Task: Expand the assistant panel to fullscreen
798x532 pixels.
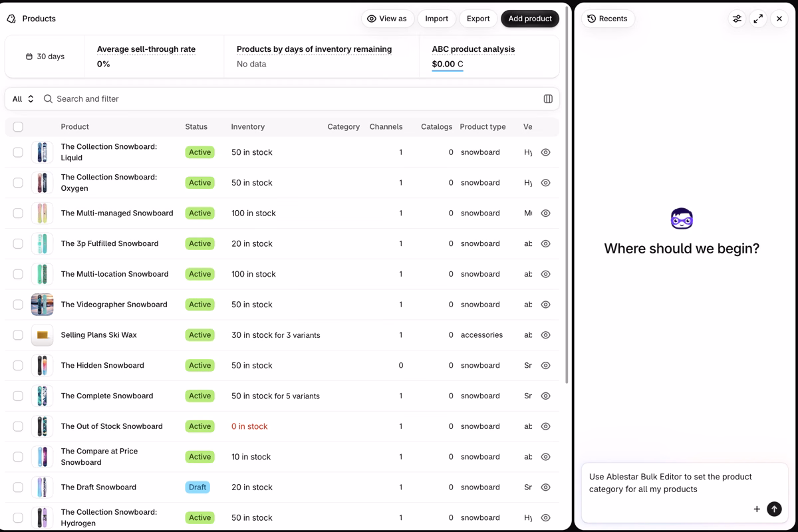Action: [x=758, y=19]
